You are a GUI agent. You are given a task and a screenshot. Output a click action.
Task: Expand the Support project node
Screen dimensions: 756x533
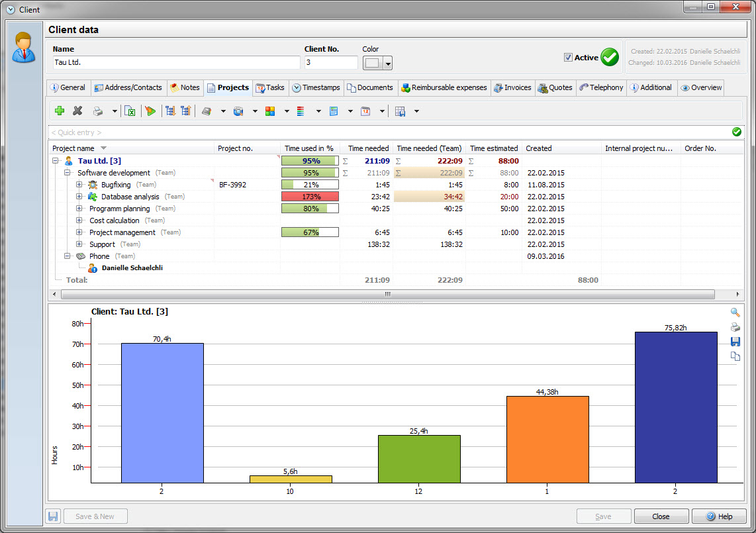79,244
